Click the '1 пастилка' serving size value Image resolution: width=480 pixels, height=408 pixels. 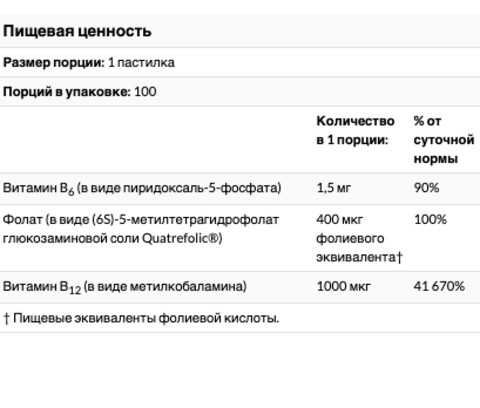(x=141, y=62)
